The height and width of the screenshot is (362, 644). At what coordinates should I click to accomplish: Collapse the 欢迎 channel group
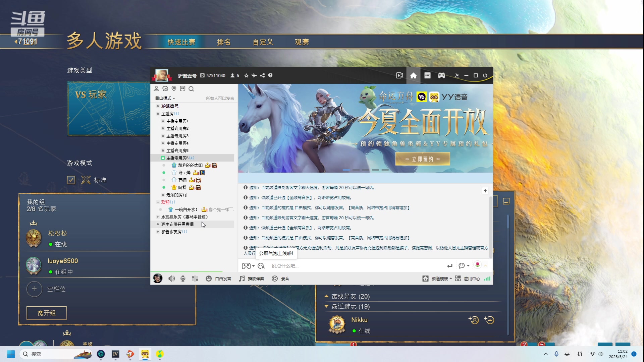point(158,202)
